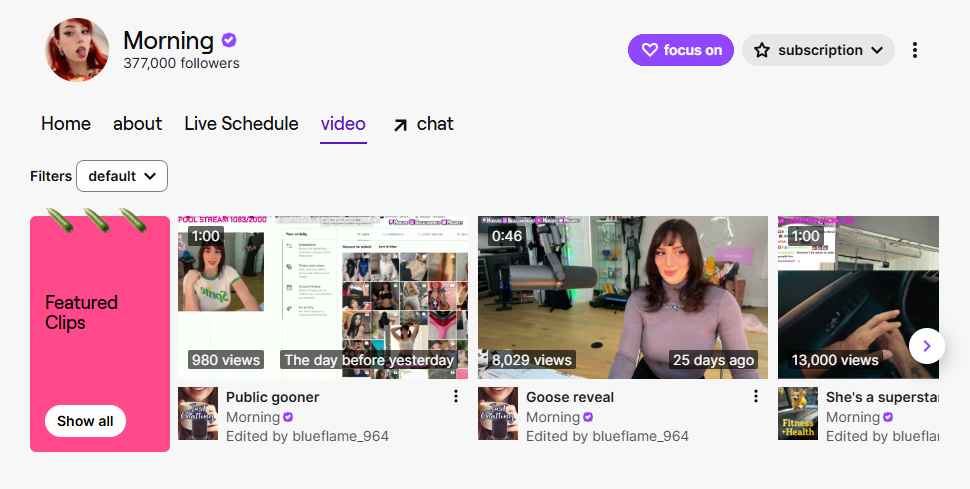Click verified badge next to channel name Morning

[229, 40]
